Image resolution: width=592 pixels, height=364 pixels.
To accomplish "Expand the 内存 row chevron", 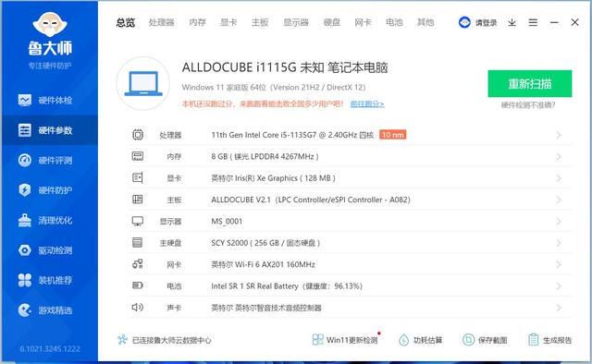I will click(559, 156).
